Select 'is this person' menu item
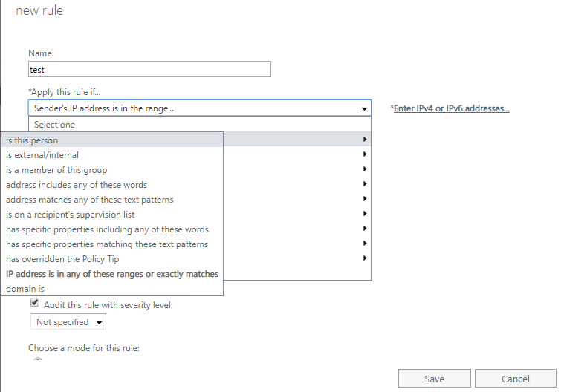This screenshot has height=392, width=561. (32, 140)
